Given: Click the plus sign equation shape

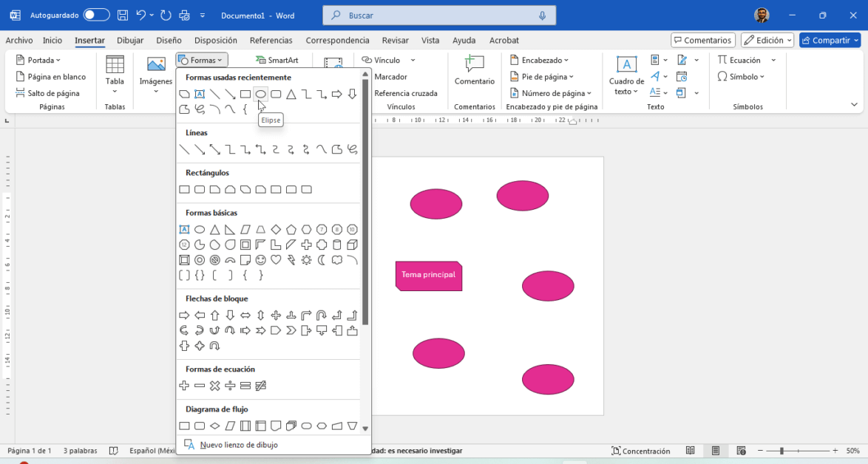Looking at the screenshot, I should click(184, 386).
